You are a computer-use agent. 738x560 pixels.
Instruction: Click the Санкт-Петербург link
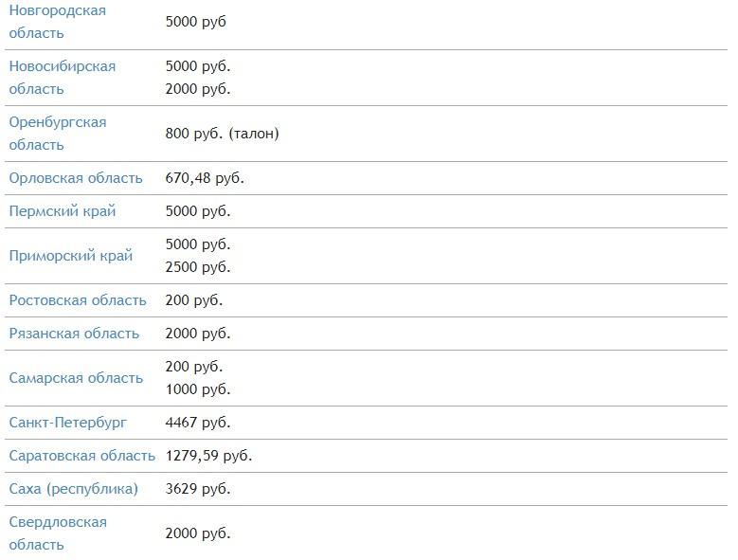[x=67, y=423]
